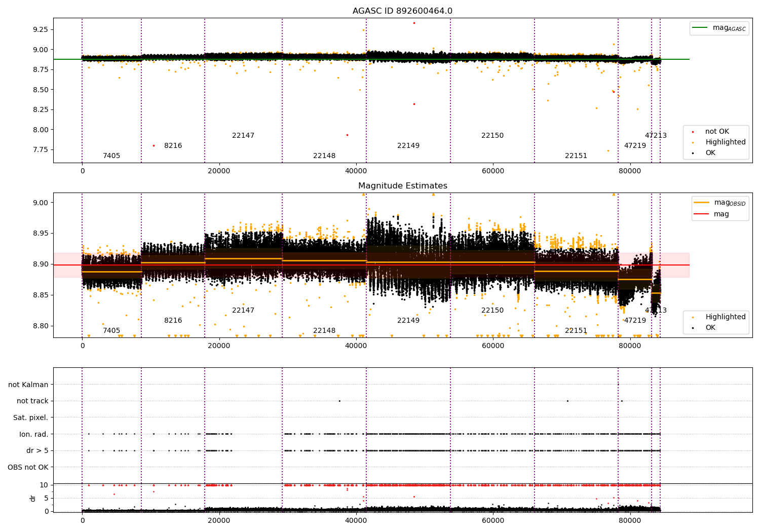Click the red outlier point beside top "8216" label
The image size is (760, 532).
[154, 145]
